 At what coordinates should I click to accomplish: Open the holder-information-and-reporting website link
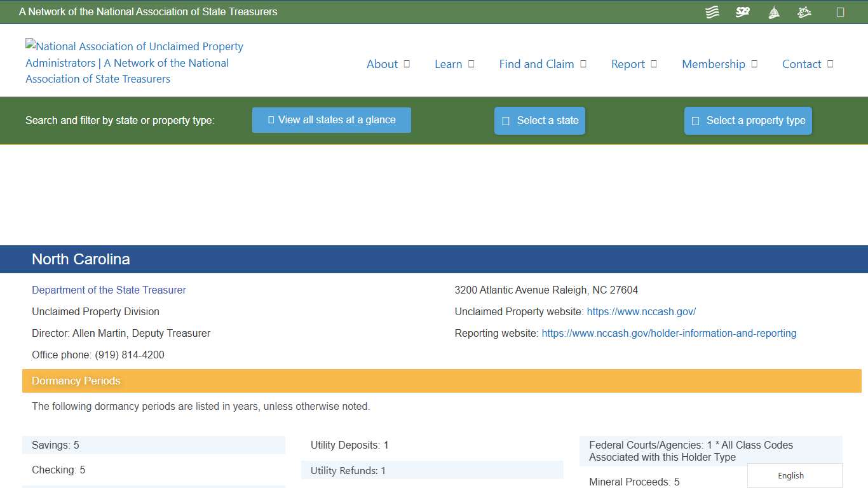click(668, 333)
